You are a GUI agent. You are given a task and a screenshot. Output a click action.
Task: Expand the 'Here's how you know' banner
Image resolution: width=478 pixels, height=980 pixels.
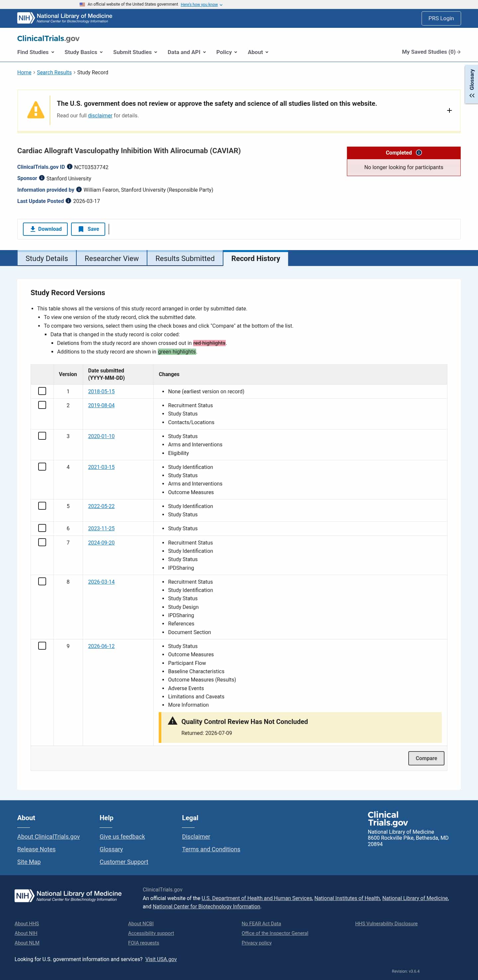pos(201,5)
